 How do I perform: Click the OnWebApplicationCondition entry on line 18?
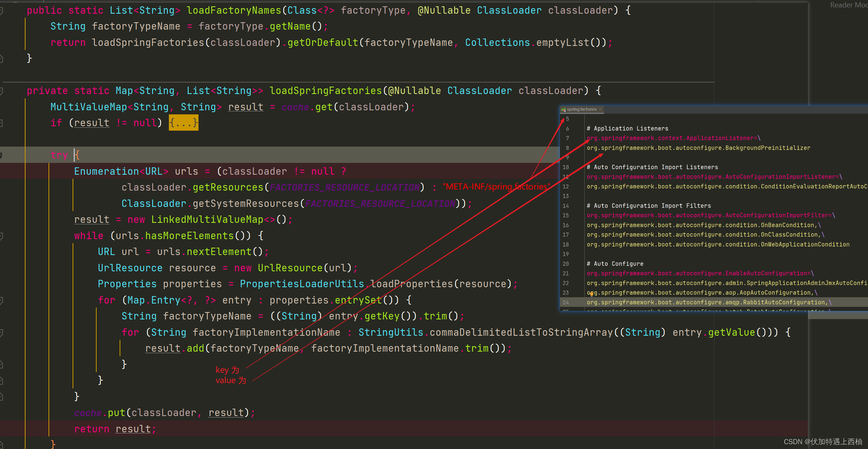(x=718, y=244)
